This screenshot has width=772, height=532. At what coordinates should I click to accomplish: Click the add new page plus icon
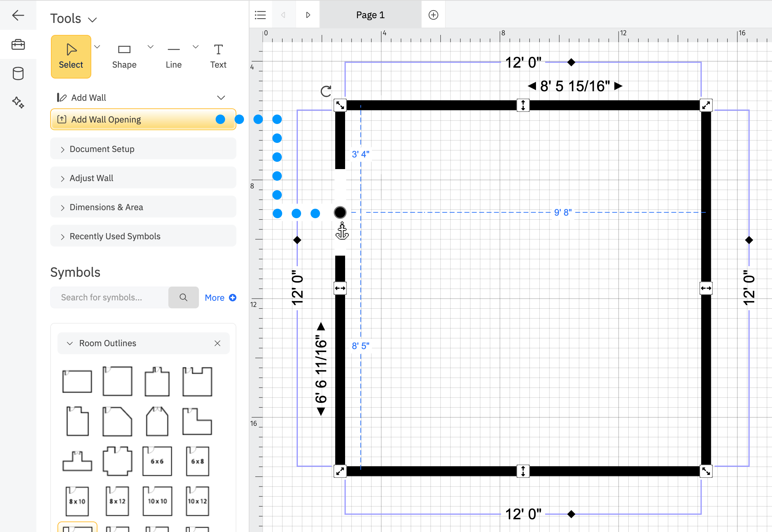pyautogui.click(x=433, y=15)
